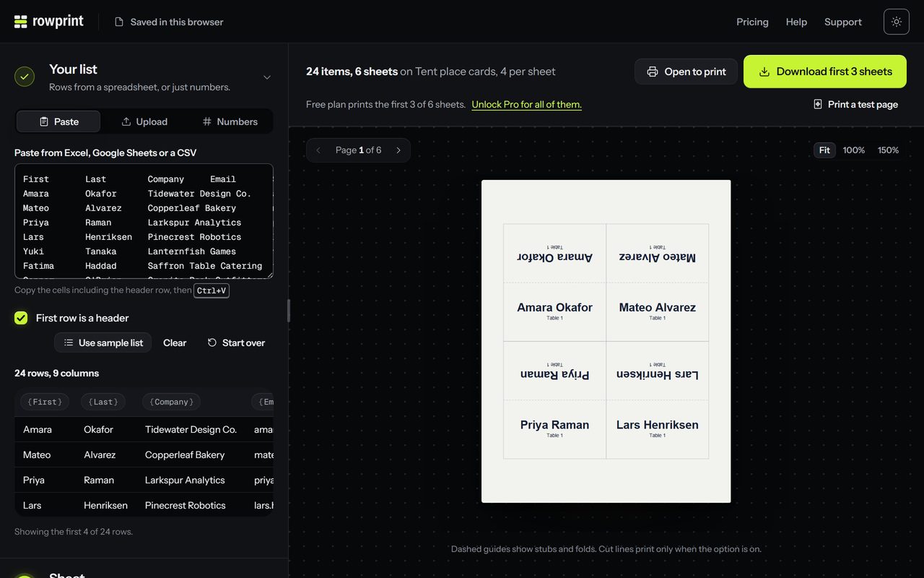The image size is (924, 578).
Task: Collapse the Your list section chevron
Action: pyautogui.click(x=267, y=77)
